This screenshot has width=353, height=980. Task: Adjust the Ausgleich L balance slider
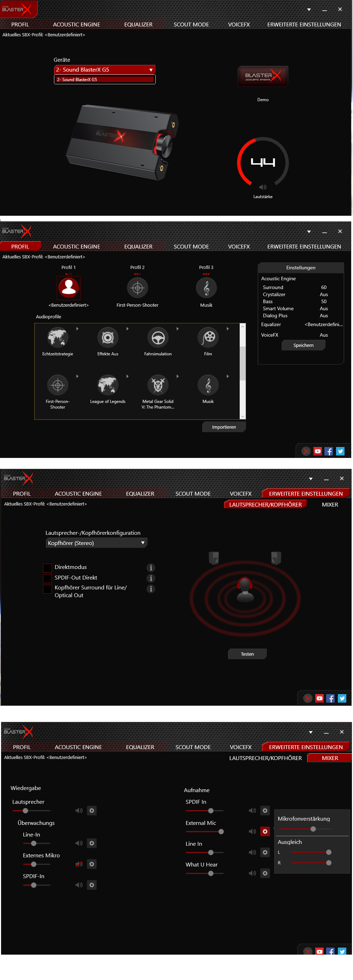pos(311,852)
